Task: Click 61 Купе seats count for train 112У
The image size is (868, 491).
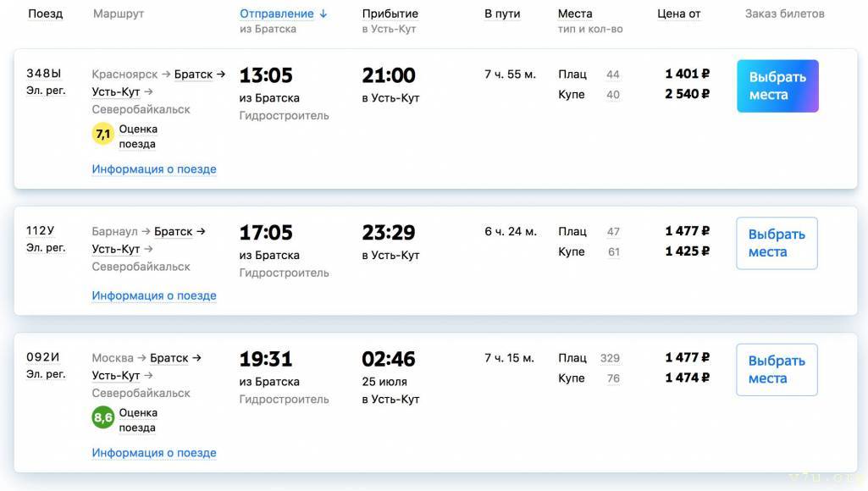Action: pos(613,252)
